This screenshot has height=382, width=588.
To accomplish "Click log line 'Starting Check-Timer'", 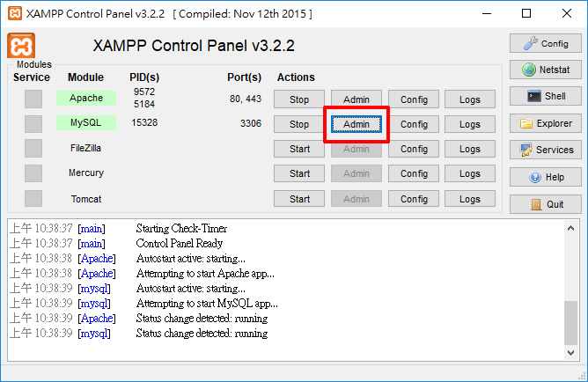I will pos(181,228).
